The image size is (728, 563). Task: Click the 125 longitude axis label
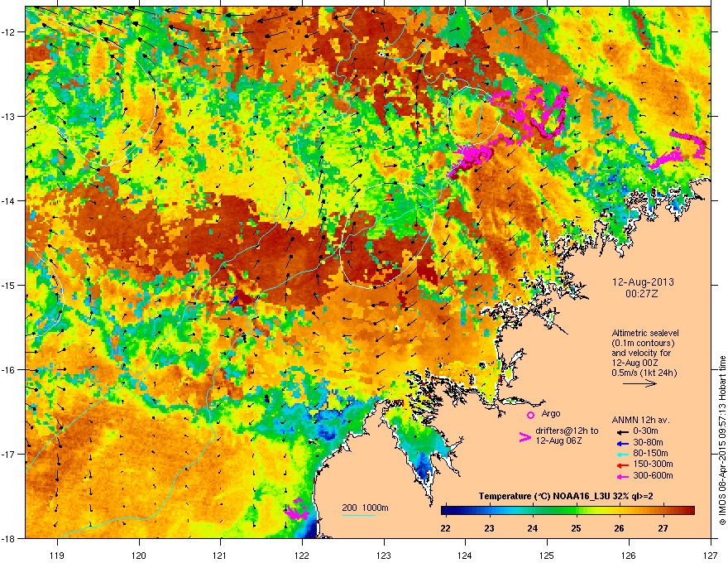[547, 555]
